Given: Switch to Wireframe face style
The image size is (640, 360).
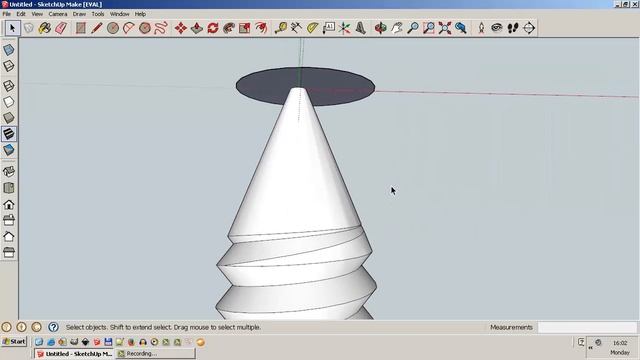Looking at the screenshot, I should pos(9,86).
